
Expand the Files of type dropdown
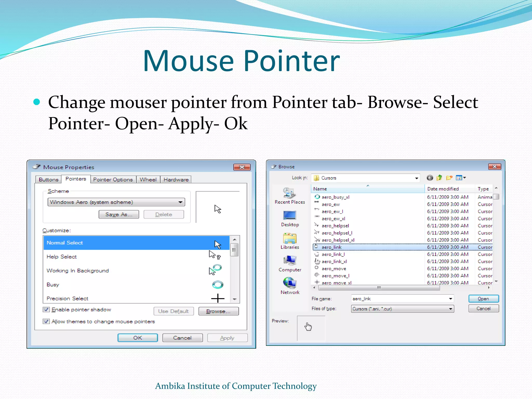point(450,309)
